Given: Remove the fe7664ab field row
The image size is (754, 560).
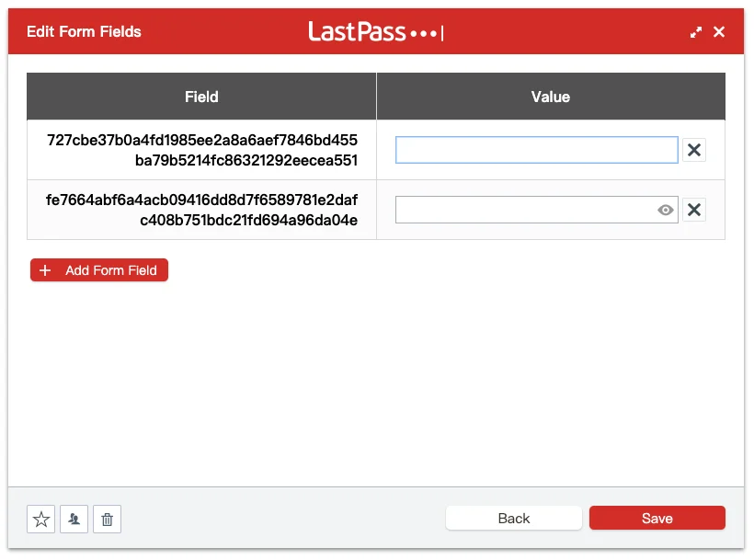Looking at the screenshot, I should click(694, 210).
